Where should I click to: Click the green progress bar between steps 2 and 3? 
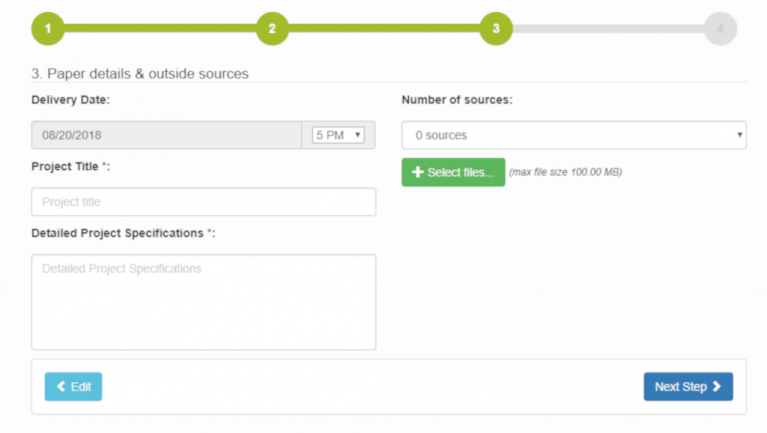pyautogui.click(x=383, y=29)
